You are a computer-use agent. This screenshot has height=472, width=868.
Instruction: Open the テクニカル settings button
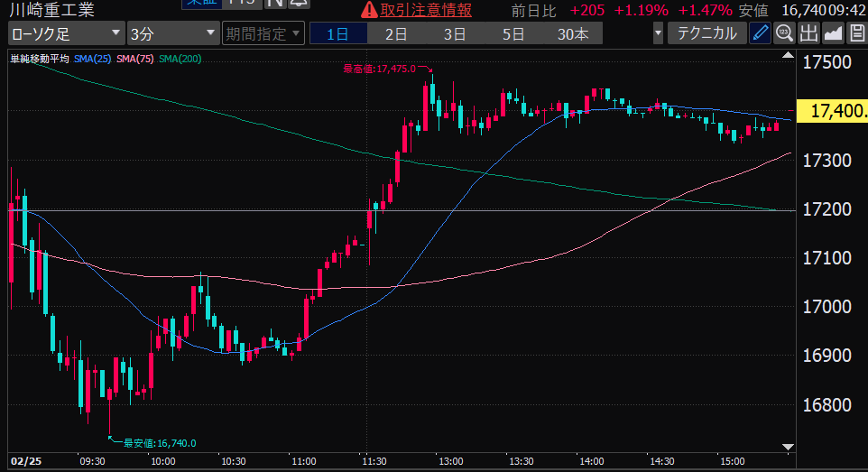click(x=706, y=34)
